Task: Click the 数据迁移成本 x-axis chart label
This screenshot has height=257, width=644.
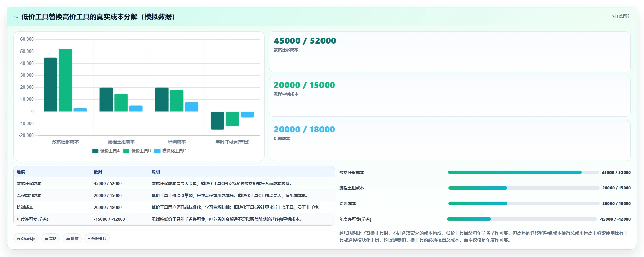Action: pyautogui.click(x=65, y=142)
